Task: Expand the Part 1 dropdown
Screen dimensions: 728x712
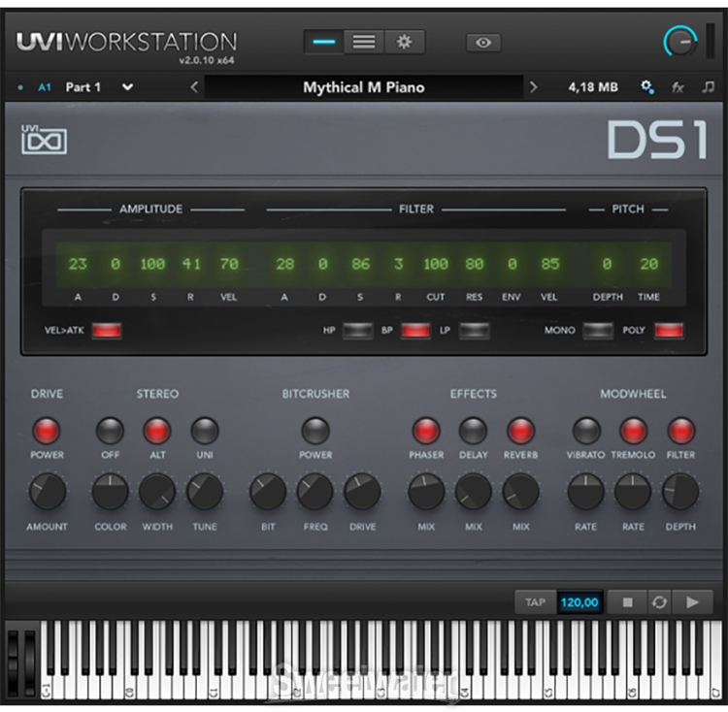Action: pyautogui.click(x=127, y=87)
